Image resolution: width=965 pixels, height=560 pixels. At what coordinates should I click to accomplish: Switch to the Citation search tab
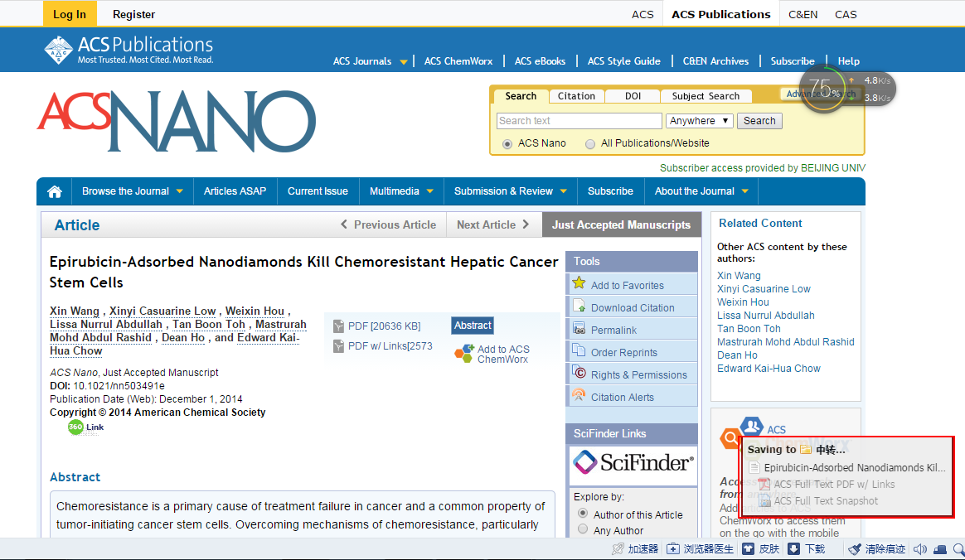click(x=576, y=96)
